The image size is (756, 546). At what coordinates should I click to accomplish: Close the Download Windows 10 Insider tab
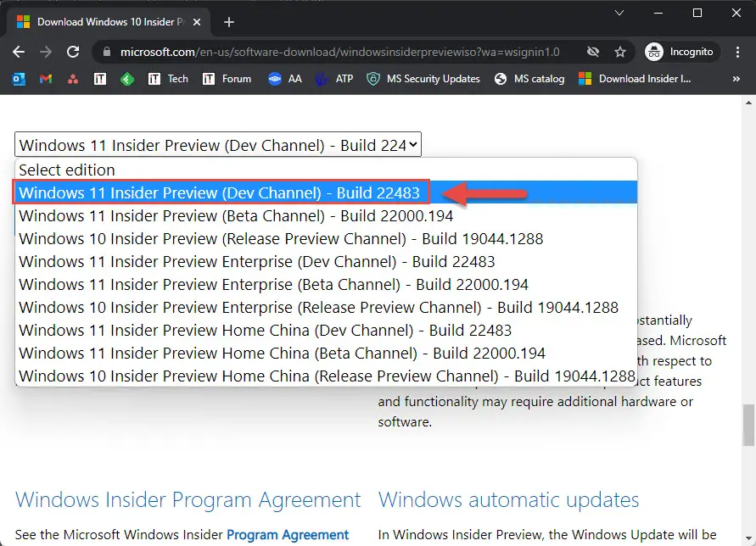coord(197,22)
